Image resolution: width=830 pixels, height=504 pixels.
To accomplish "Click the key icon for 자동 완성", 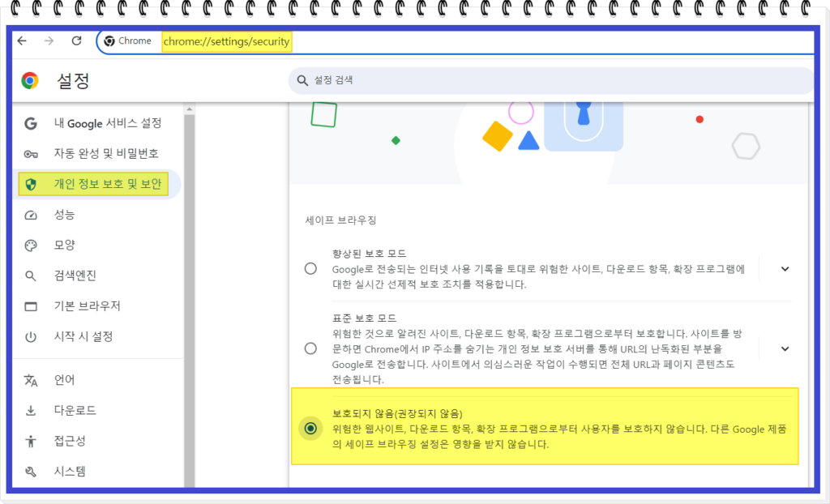I will [31, 154].
